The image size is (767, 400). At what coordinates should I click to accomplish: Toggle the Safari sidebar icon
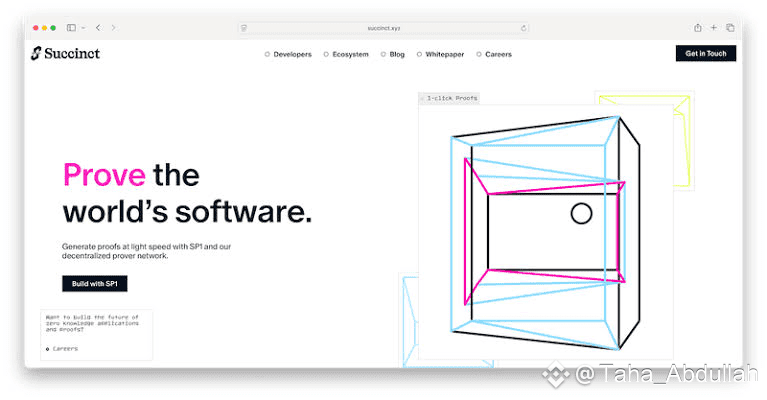coord(71,28)
